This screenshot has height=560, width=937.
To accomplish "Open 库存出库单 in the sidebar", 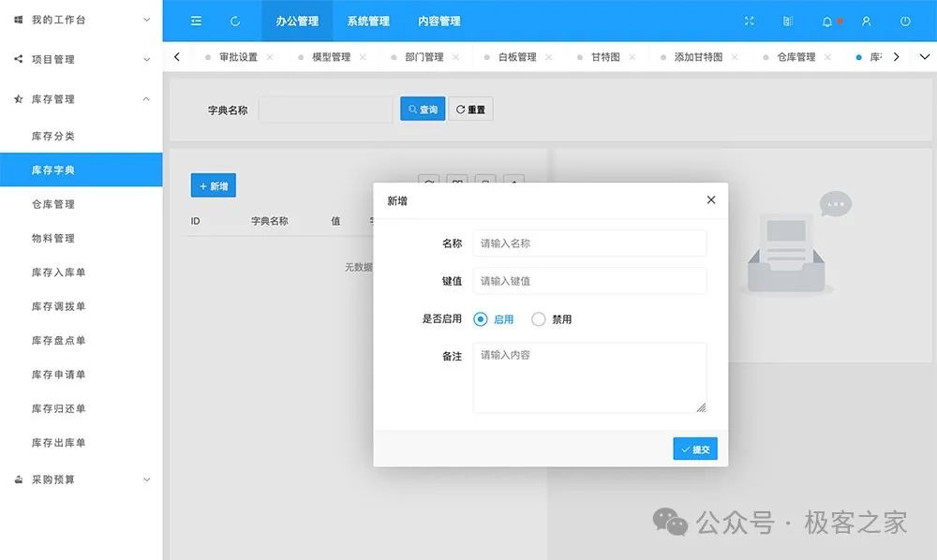I will pyautogui.click(x=82, y=442).
